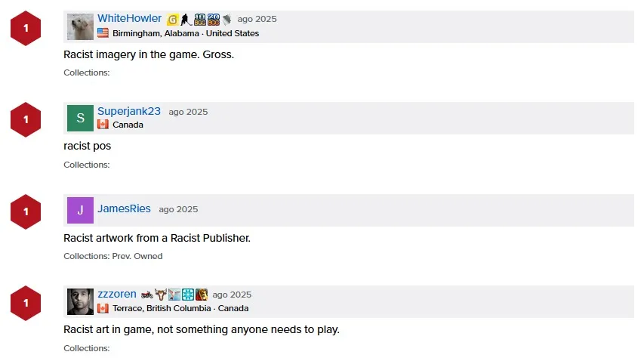
Task: Open zzzoren's user profile
Action: point(116,294)
